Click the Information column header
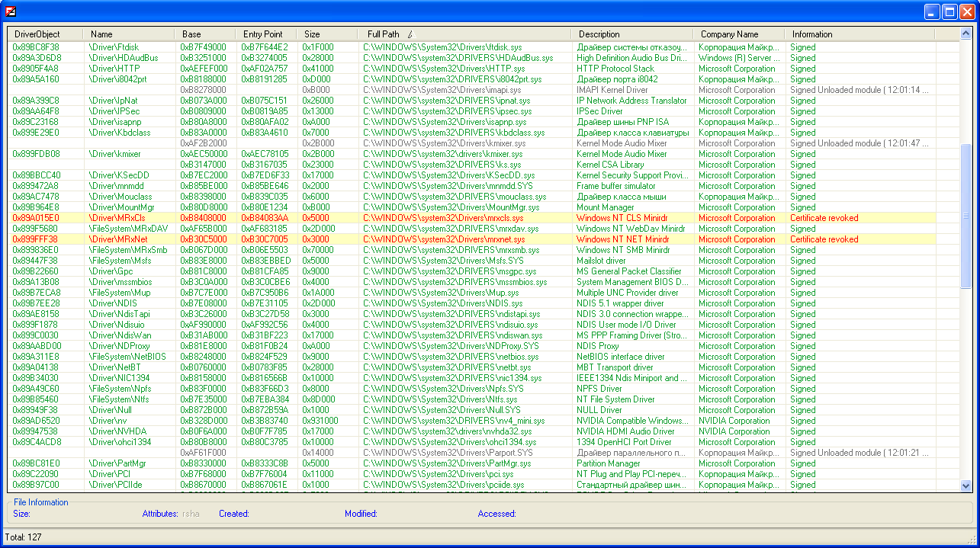Screen dimensions: 980x548 click(x=860, y=34)
